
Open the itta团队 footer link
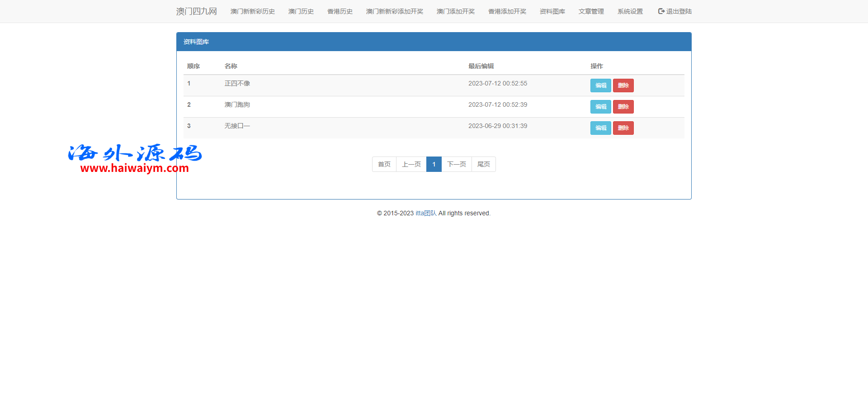coord(426,213)
